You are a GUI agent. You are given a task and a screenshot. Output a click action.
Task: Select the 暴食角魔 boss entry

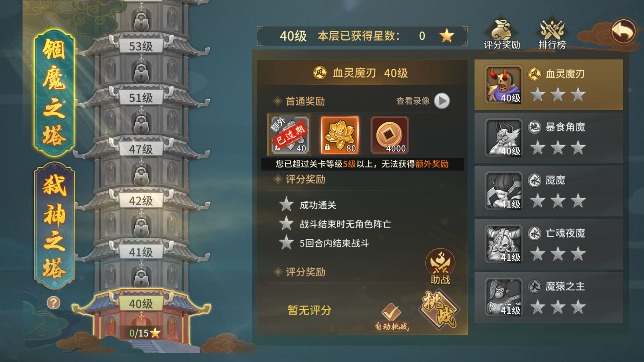tap(549, 138)
